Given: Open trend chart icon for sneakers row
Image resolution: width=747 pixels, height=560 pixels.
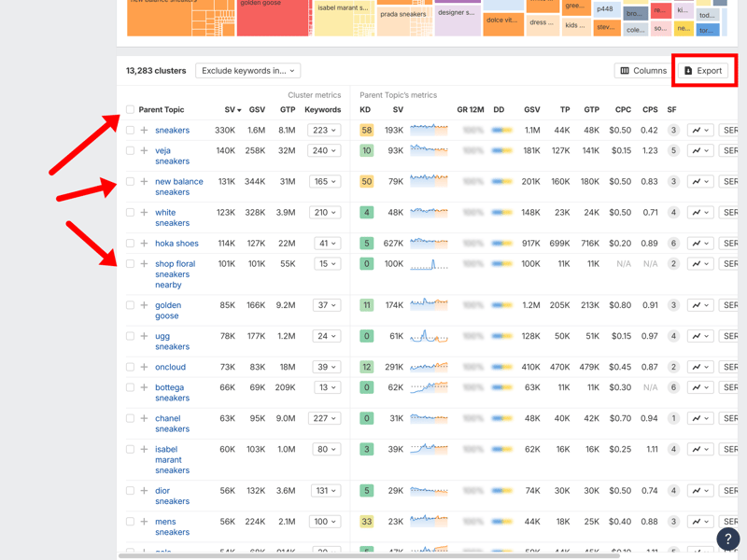Looking at the screenshot, I should click(699, 131).
